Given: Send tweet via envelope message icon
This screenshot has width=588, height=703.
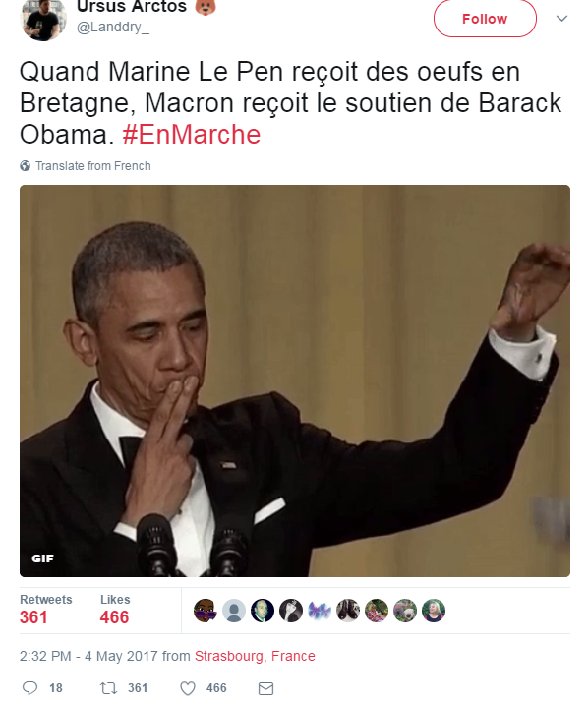Looking at the screenshot, I should tap(265, 688).
